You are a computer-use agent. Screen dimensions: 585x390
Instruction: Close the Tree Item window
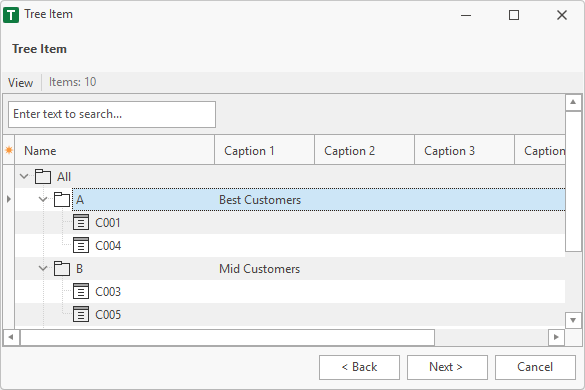pyautogui.click(x=562, y=15)
